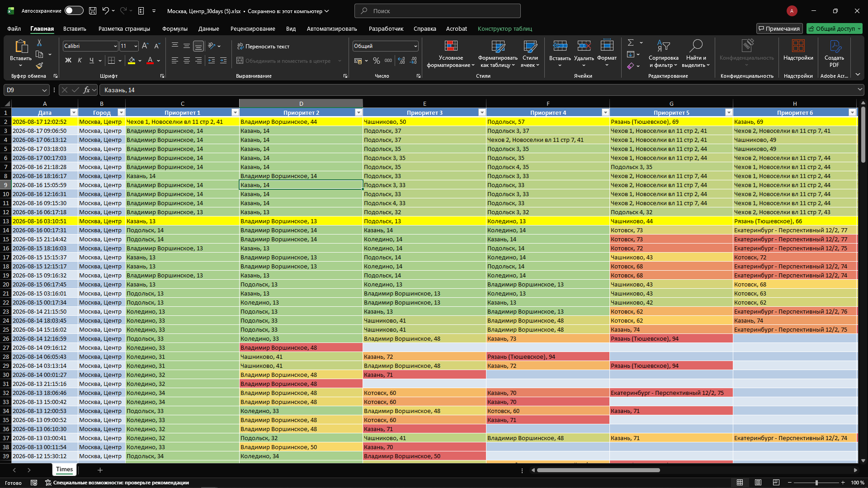868x488 pixels.
Task: Toggle underline formatting (Ч)
Action: point(92,61)
